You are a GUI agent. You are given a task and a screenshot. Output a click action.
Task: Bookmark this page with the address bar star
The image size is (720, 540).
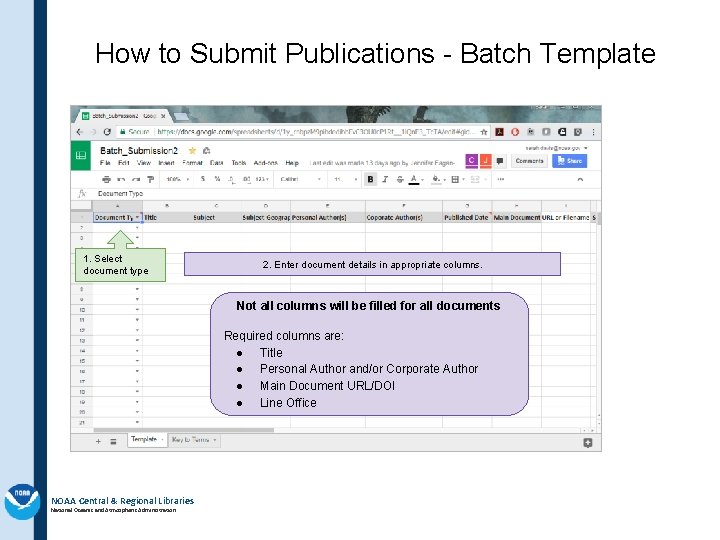(x=484, y=132)
